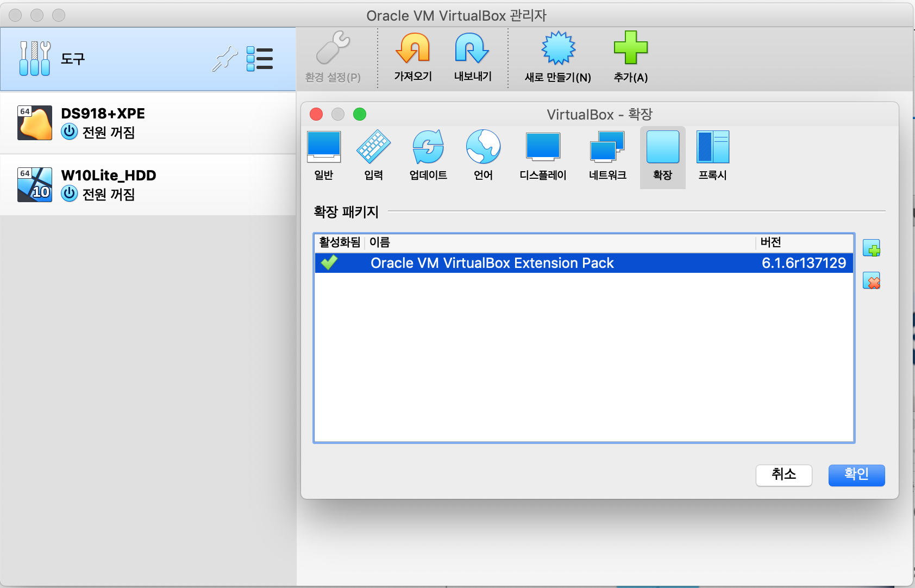This screenshot has height=588, width=915.
Task: Open the tools list menu icon
Action: point(260,59)
